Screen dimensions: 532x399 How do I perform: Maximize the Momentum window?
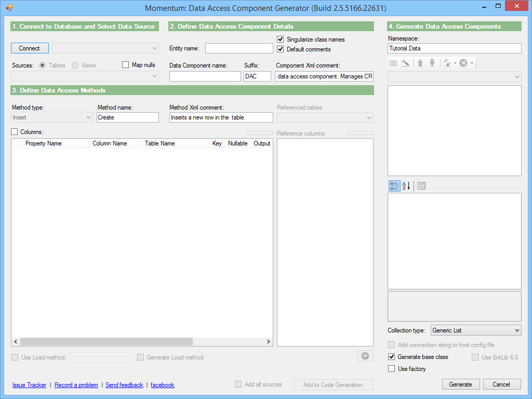point(498,6)
